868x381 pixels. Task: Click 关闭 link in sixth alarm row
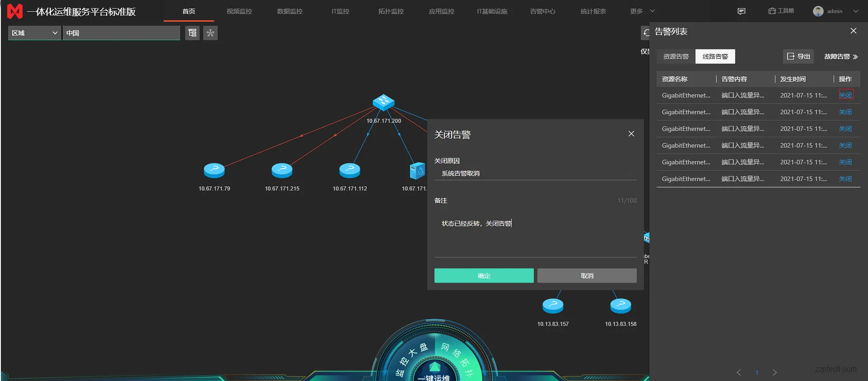(845, 179)
